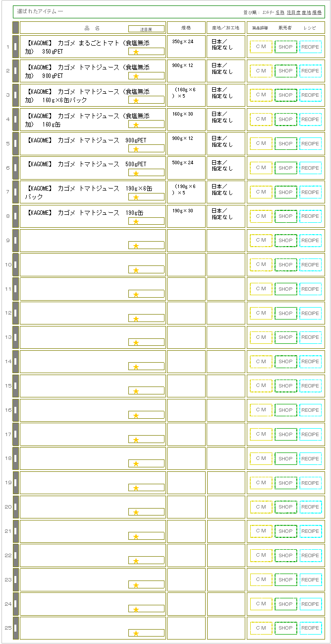Viewport: 331px width, 644px height.
Task: Toggle the row 10 selection marker
Action: coord(15,265)
